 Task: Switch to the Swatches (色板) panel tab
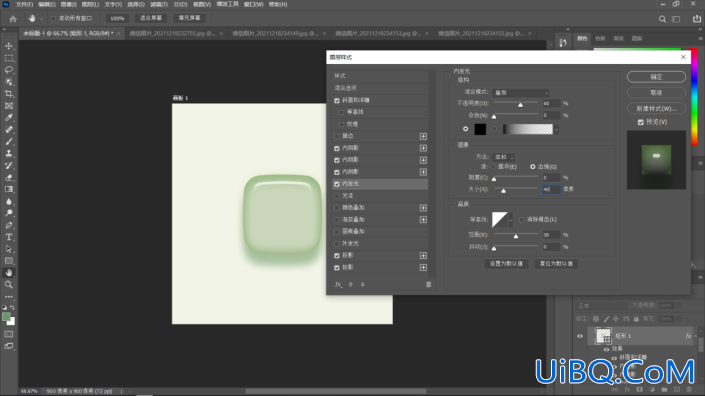600,39
